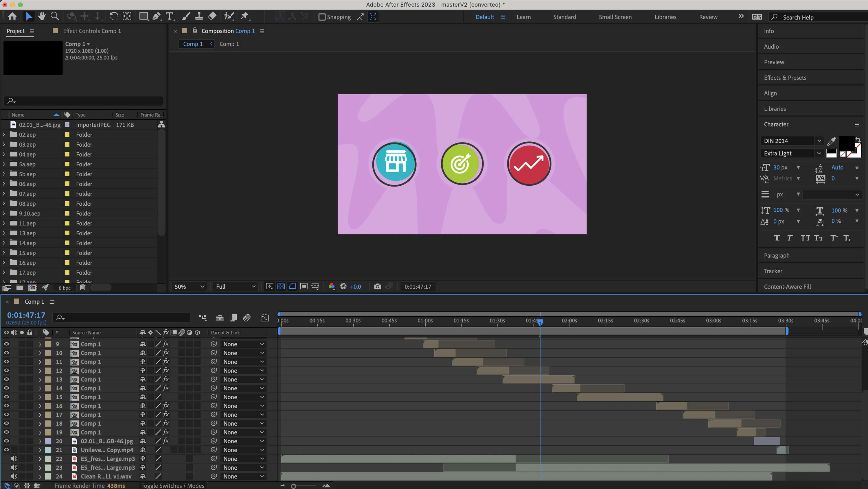Select the Hand tool
The height and width of the screenshot is (489, 868).
pos(42,16)
